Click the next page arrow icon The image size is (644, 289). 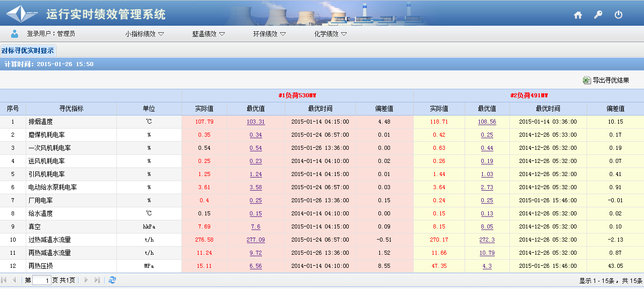coord(86,280)
